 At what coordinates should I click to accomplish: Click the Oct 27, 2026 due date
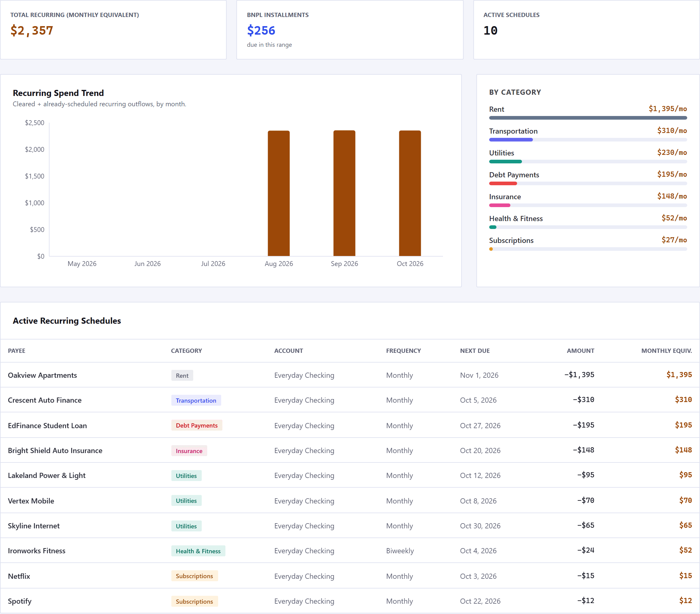480,425
